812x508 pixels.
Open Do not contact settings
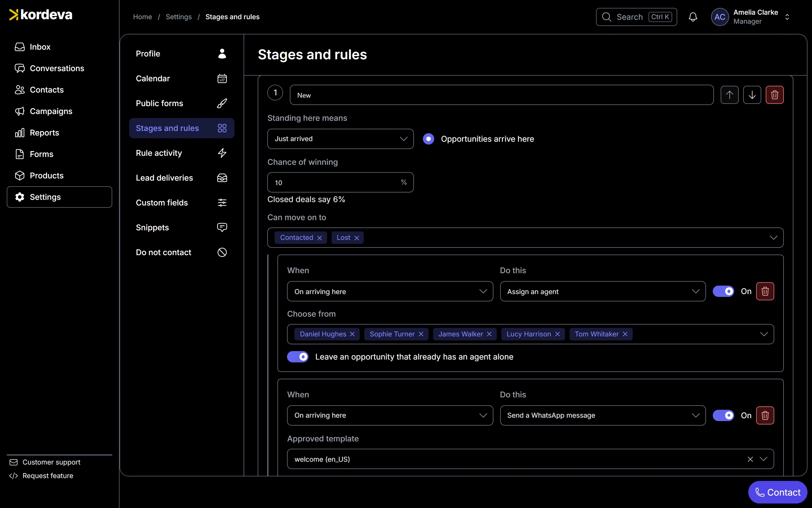[182, 252]
